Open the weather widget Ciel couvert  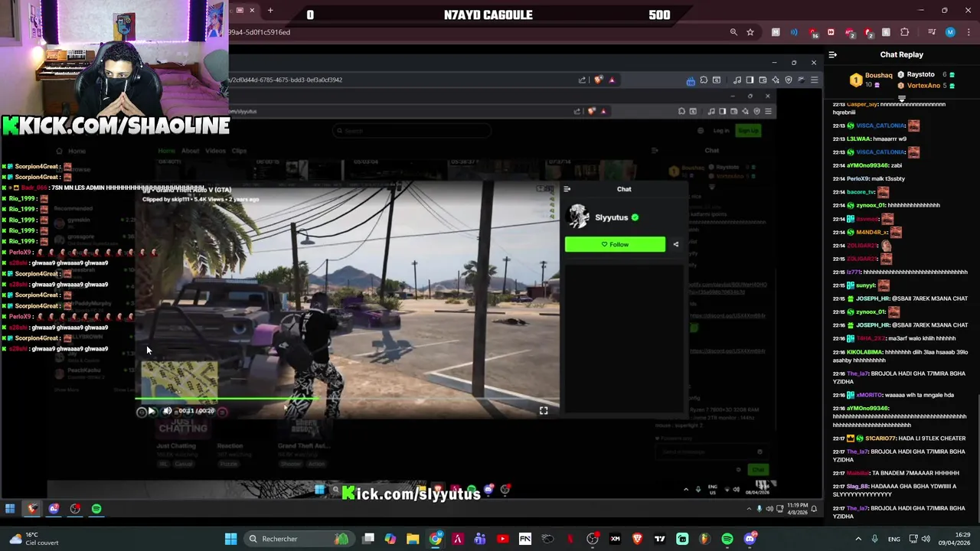pos(34,539)
